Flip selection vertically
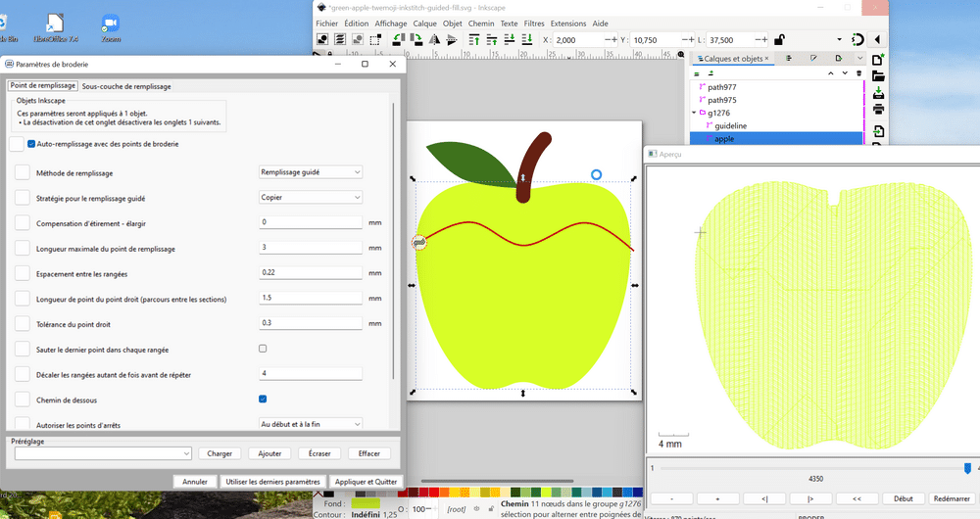The height and width of the screenshot is (519, 980). [x=451, y=39]
